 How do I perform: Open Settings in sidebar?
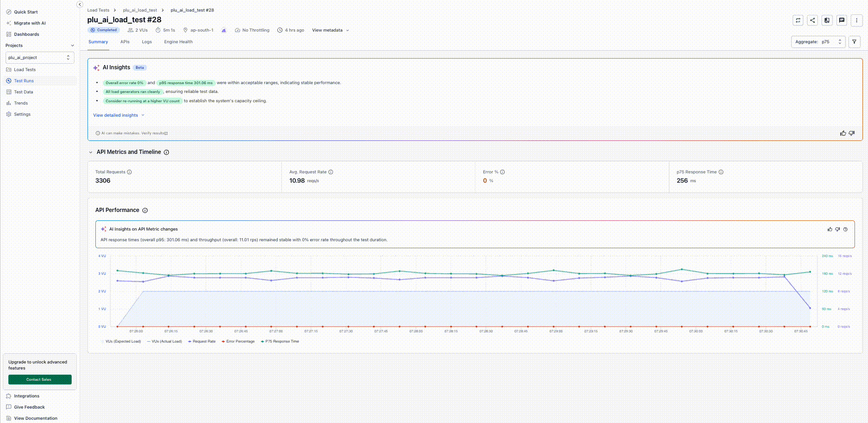pos(22,114)
